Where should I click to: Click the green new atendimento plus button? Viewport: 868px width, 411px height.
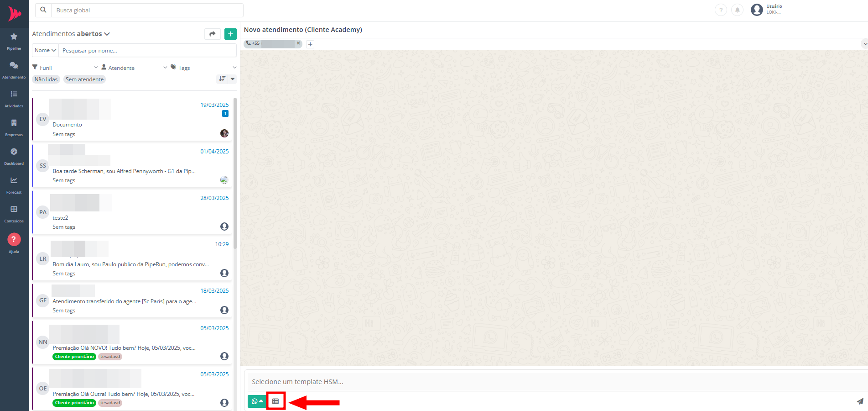coord(230,34)
